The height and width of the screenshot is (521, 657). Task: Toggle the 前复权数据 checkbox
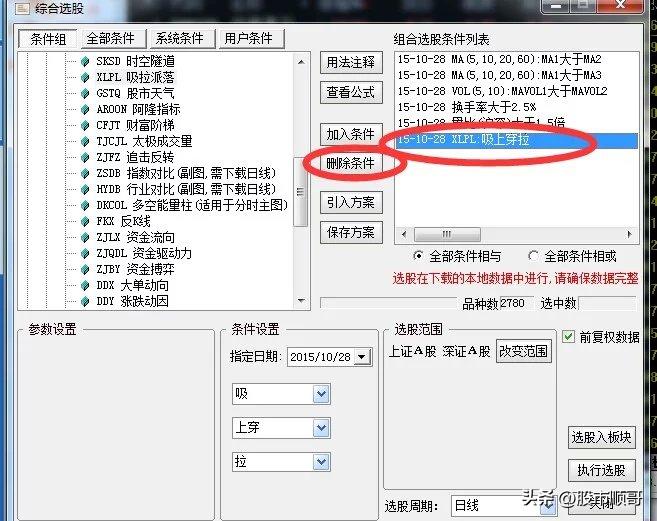568,337
